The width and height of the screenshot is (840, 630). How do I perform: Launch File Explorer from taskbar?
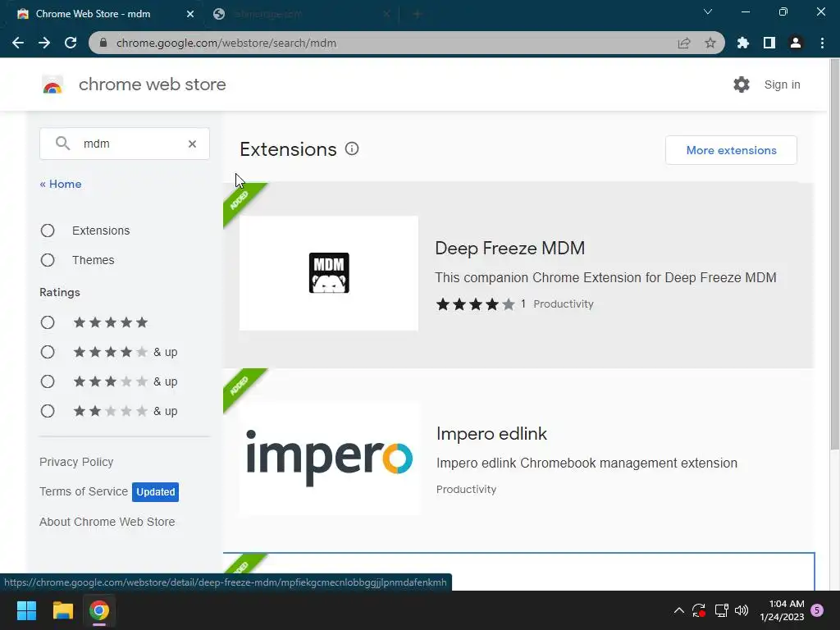point(62,610)
